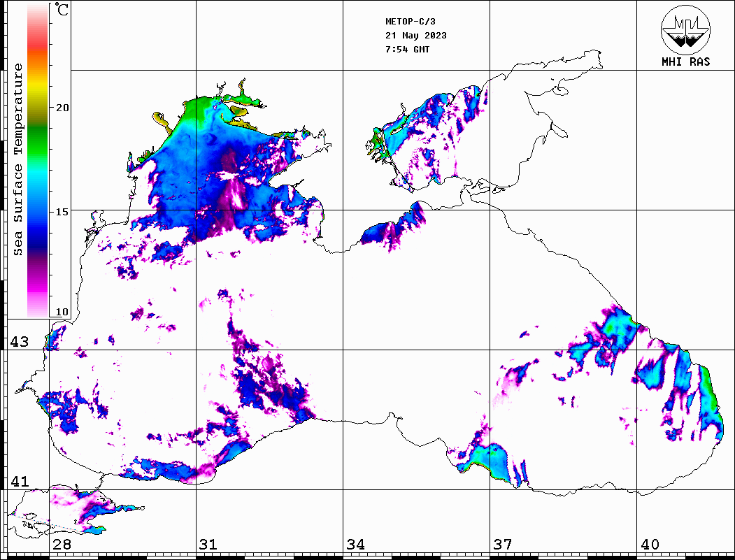Image resolution: width=735 pixels, height=560 pixels.
Task: Click the 'Sea Surface Temperature' legend title
Action: pyautogui.click(x=17, y=159)
